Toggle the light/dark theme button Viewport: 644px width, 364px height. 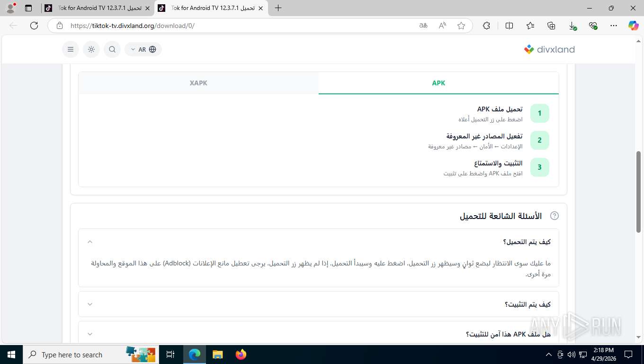point(91,49)
